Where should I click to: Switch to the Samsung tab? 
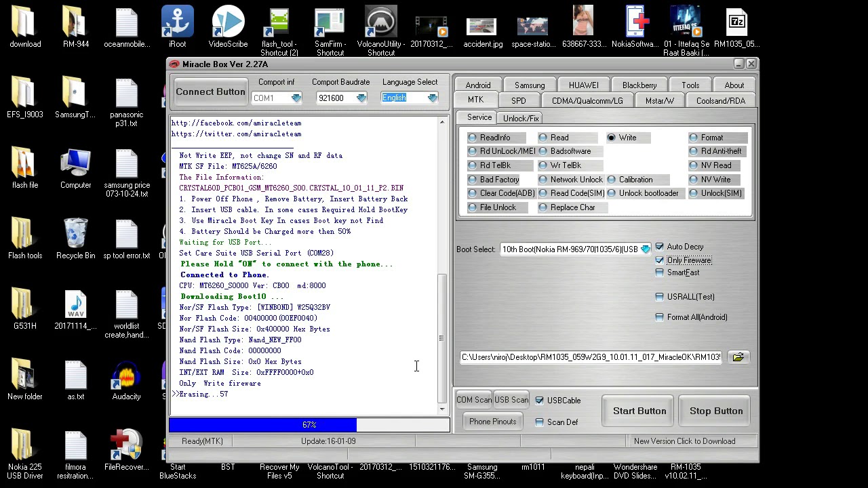coord(530,85)
